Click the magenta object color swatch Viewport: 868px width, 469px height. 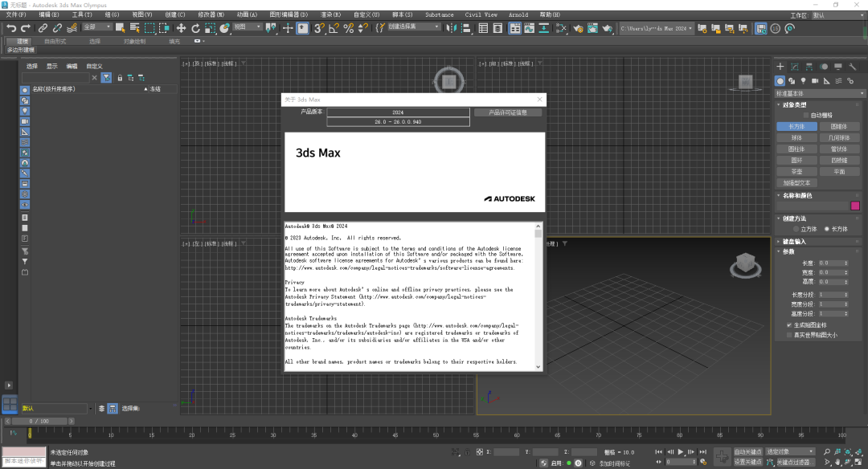pyautogui.click(x=855, y=206)
